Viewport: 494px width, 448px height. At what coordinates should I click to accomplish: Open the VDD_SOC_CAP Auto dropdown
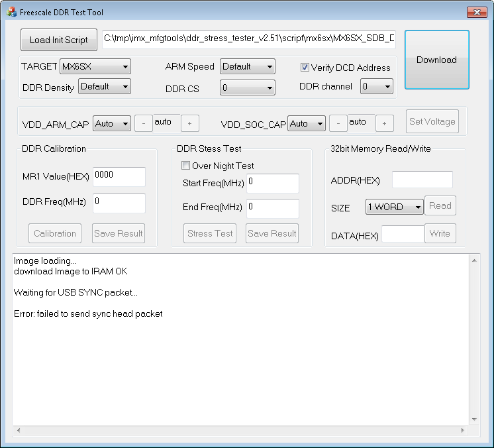[306, 123]
